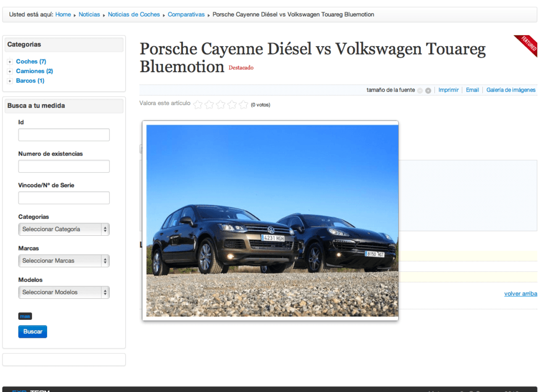Click the red Featured corner ribbon
The image size is (551, 392).
click(x=527, y=45)
